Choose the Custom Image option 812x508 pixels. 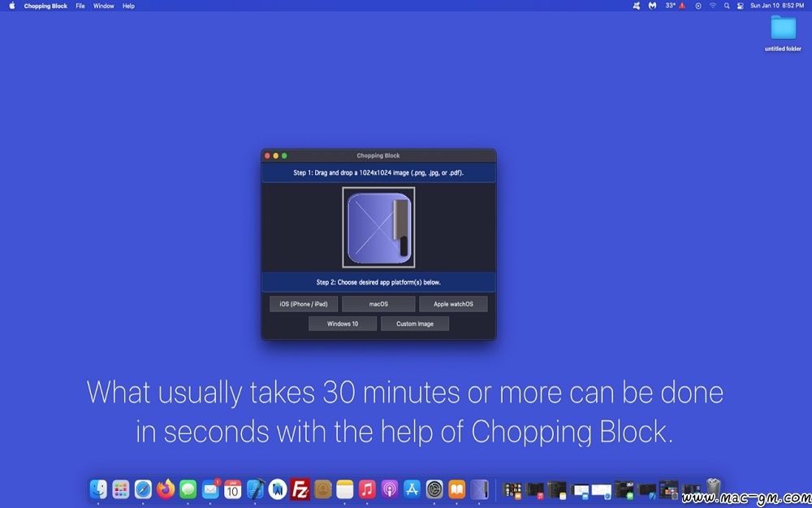point(415,324)
